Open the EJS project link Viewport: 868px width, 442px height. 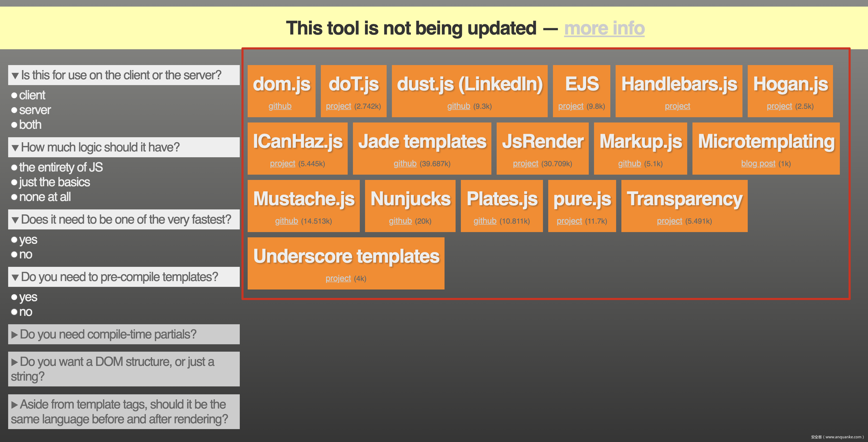click(571, 106)
